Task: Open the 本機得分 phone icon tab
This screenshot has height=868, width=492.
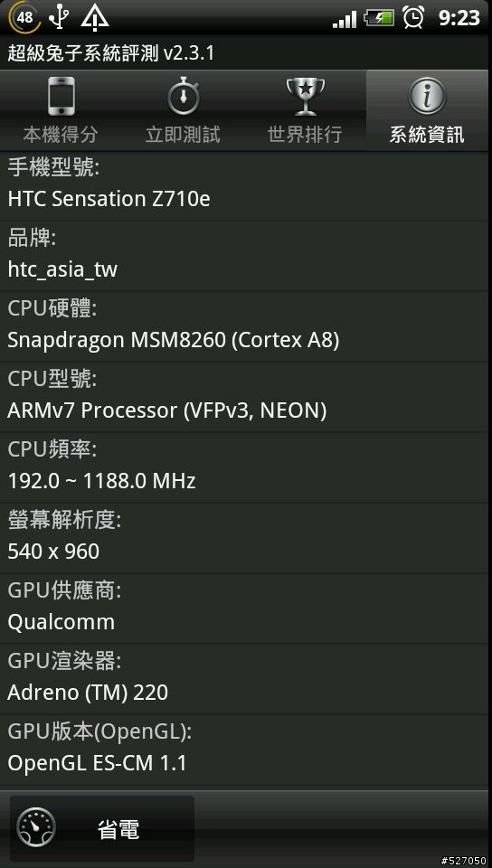Action: tap(61, 97)
